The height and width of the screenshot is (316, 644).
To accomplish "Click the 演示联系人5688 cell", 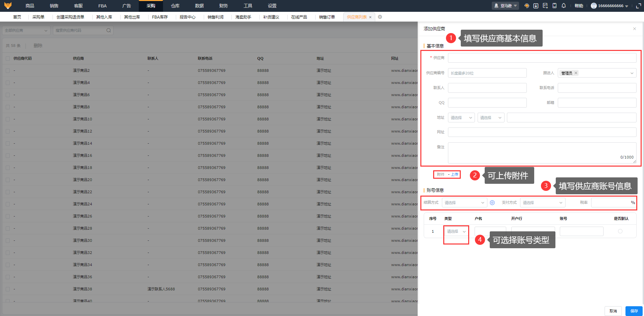I will 161,289.
